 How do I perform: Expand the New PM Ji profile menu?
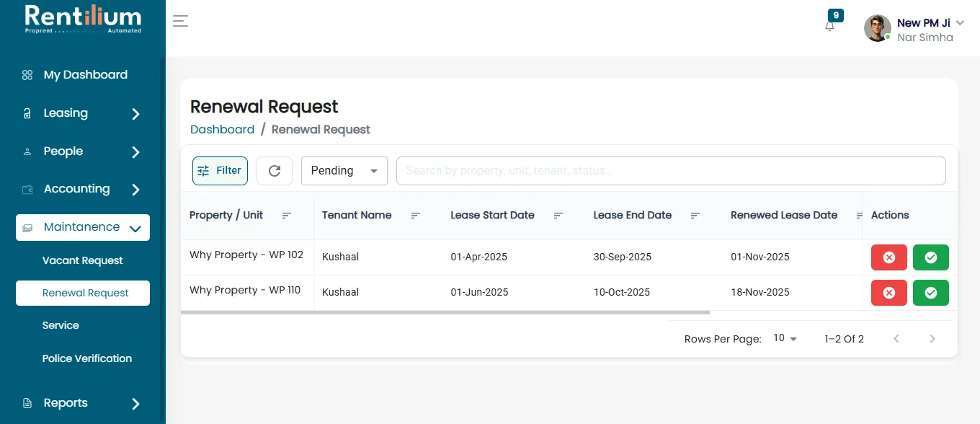pos(960,23)
